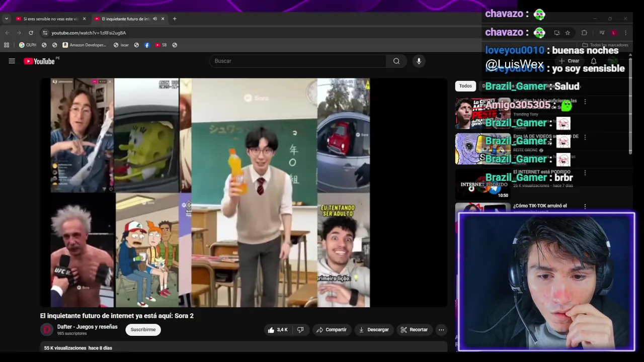The height and width of the screenshot is (362, 644).
Task: Open YouTube notifications bell
Action: click(x=594, y=61)
